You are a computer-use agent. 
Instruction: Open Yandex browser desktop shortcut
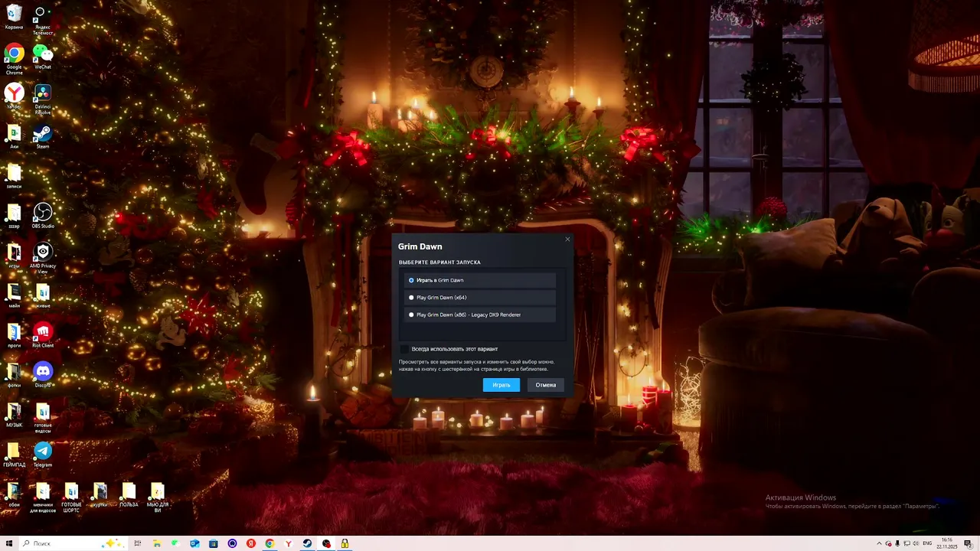point(14,96)
